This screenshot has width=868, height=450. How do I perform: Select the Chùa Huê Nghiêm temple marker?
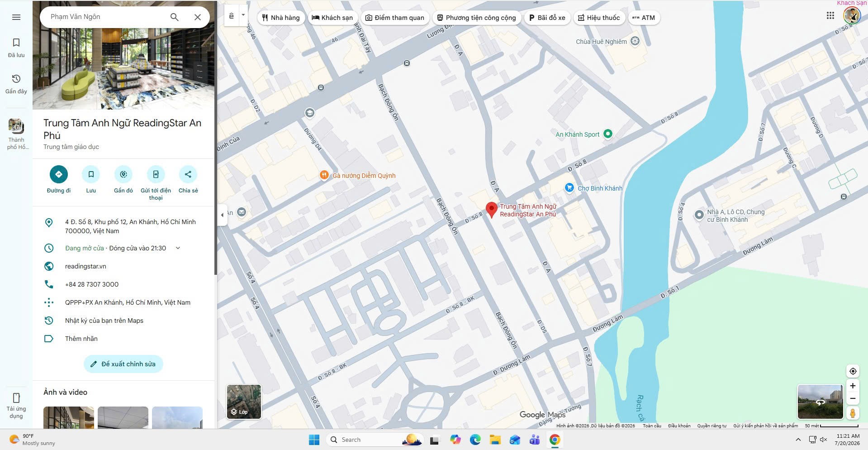point(635,41)
